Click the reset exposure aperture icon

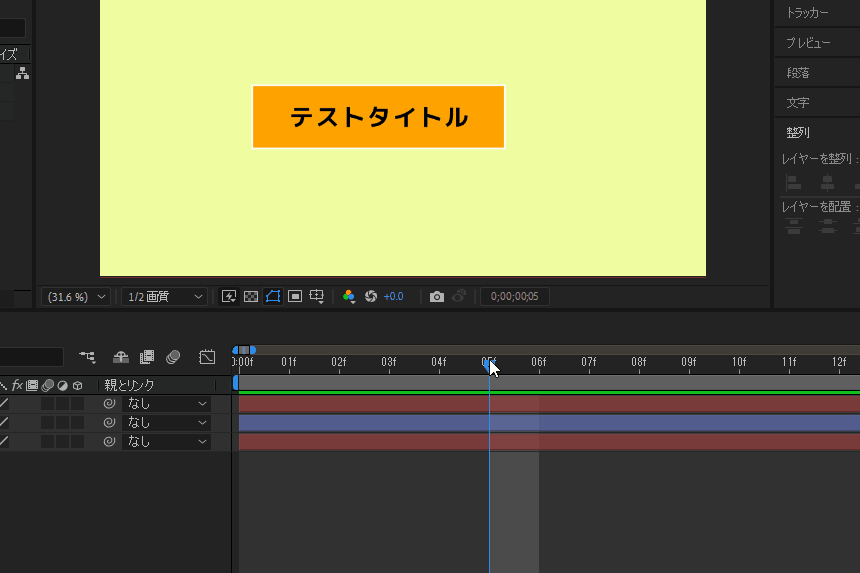pyautogui.click(x=371, y=297)
